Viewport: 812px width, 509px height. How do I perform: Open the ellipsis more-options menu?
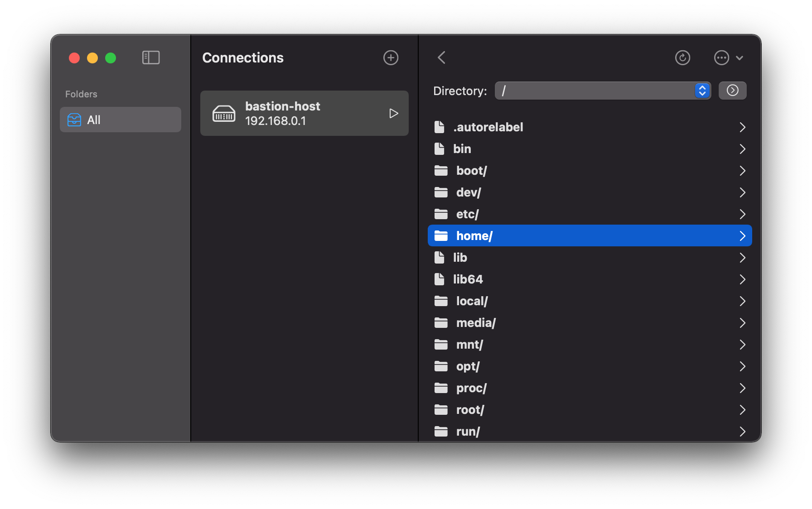721,58
